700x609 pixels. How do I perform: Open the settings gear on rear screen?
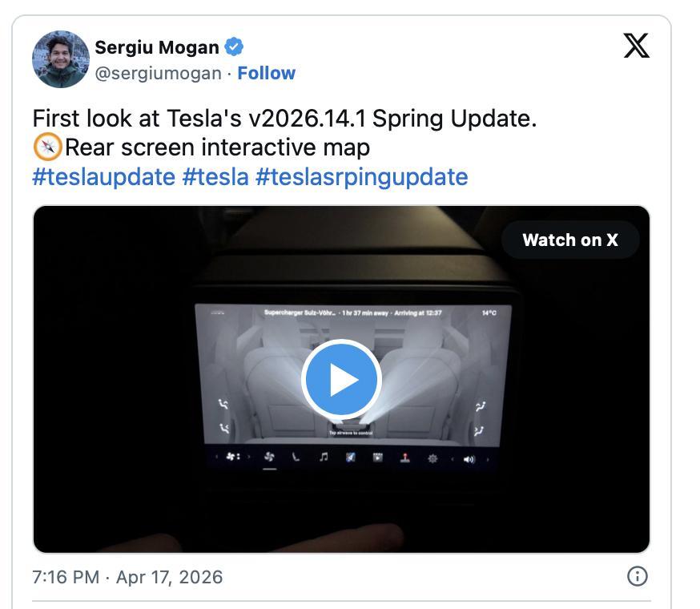click(432, 458)
